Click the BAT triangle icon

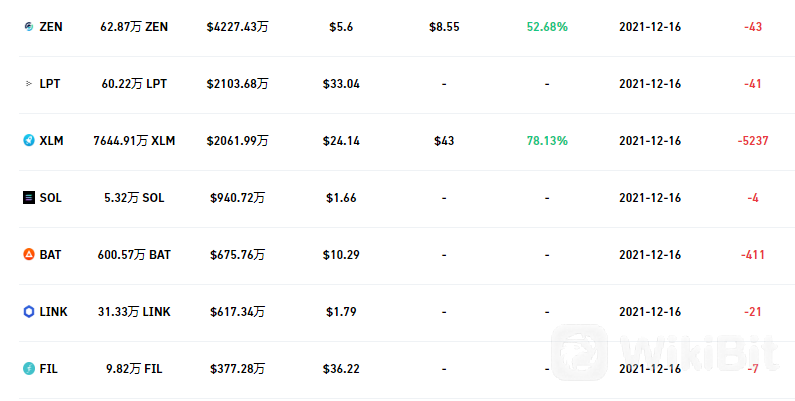click(29, 254)
